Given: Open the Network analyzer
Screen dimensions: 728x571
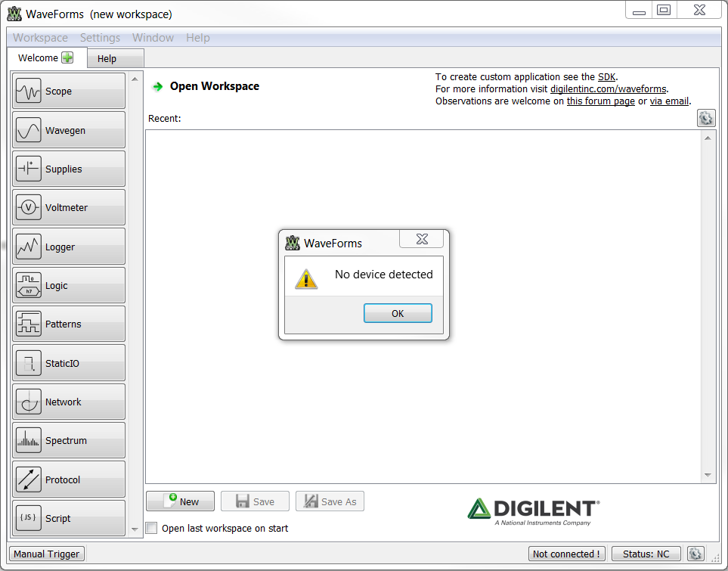Looking at the screenshot, I should 69,402.
